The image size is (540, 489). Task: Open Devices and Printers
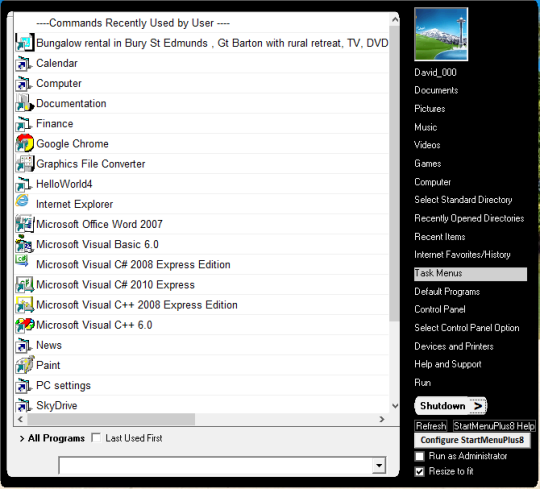(454, 346)
